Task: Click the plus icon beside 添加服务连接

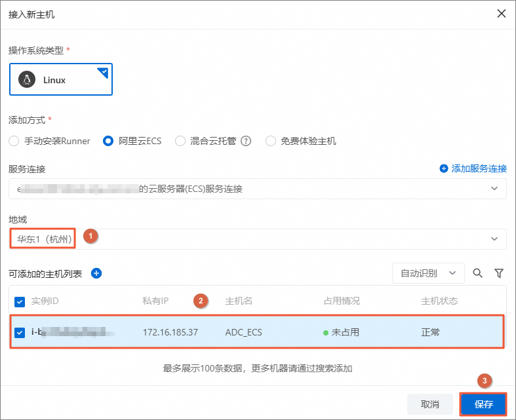Action: tap(444, 169)
